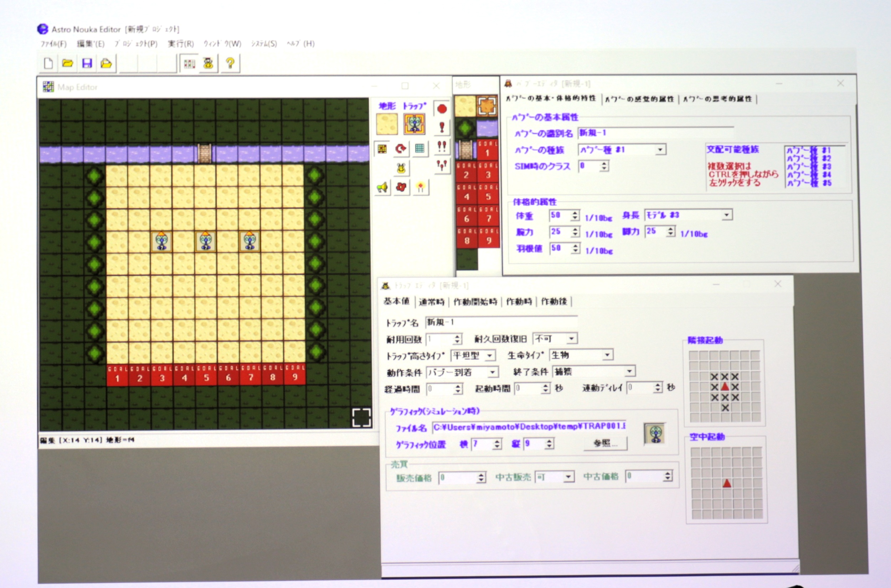Select the red circle tool in palette
Screen dimensions: 891x588
click(442, 109)
